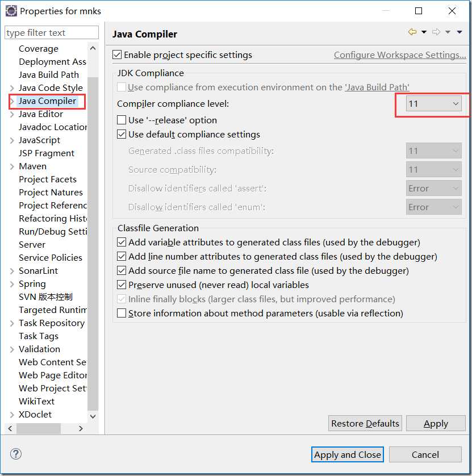Expand the Java Compiler tree node
The width and height of the screenshot is (472, 476).
pos(12,101)
